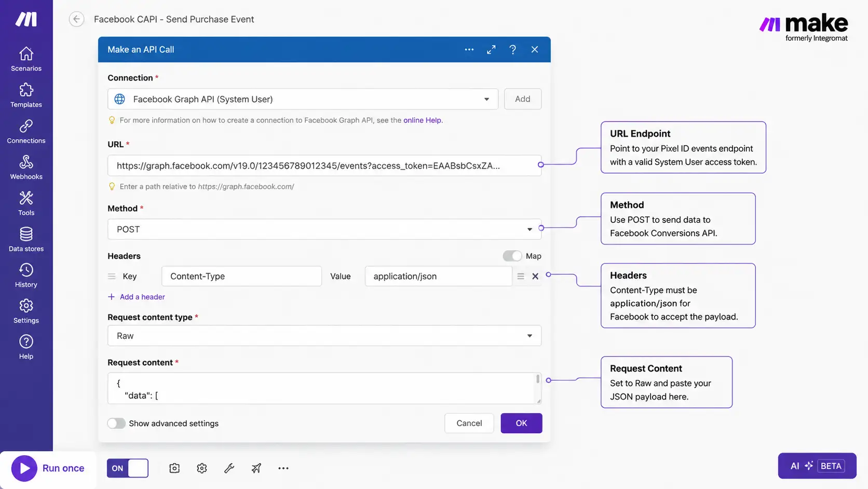Cancel the API call dialog
The image size is (868, 489).
tap(469, 423)
